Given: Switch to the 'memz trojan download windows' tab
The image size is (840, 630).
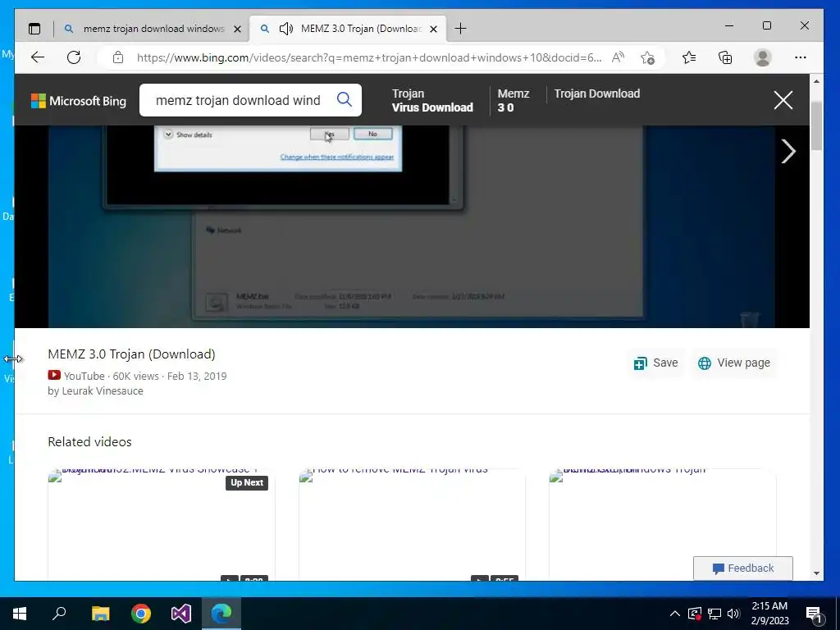Looking at the screenshot, I should click(153, 29).
